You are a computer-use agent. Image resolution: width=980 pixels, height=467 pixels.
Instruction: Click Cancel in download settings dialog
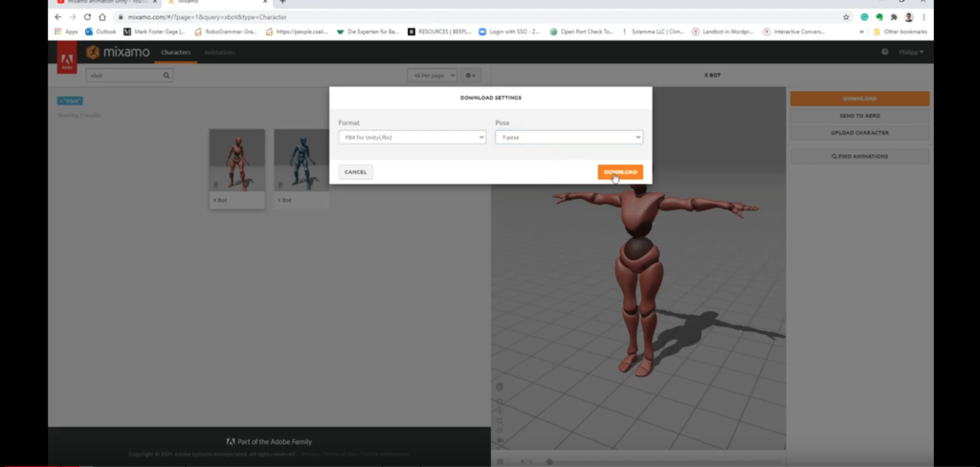coord(355,172)
